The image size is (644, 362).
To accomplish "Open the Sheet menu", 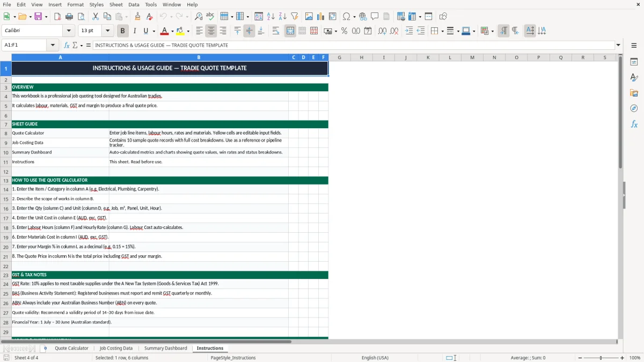I will pyautogui.click(x=116, y=4).
